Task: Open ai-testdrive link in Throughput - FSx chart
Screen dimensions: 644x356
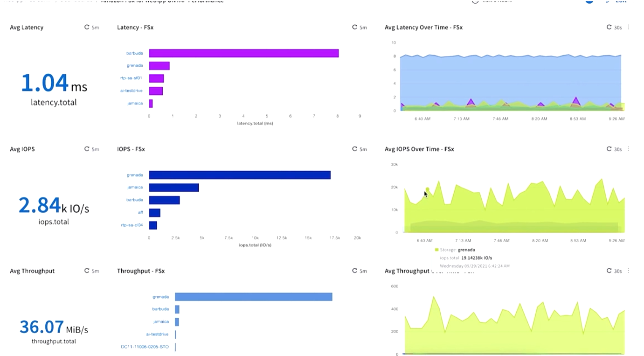Action: point(158,334)
